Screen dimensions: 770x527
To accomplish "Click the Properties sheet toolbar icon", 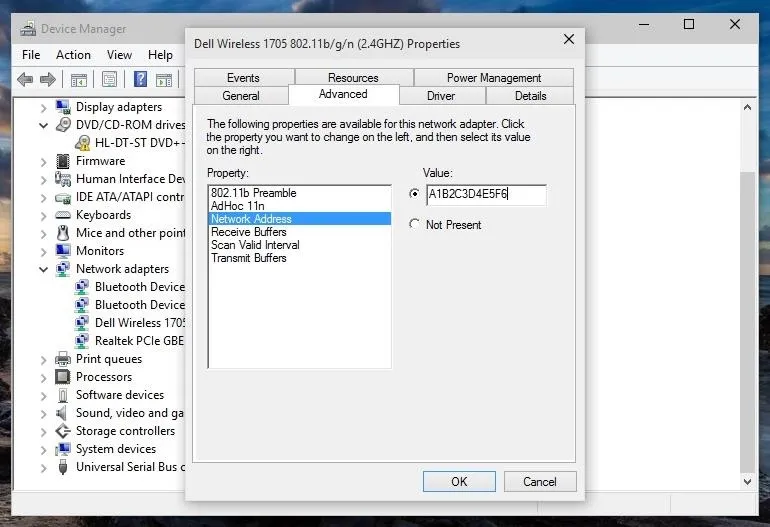I will [110, 79].
